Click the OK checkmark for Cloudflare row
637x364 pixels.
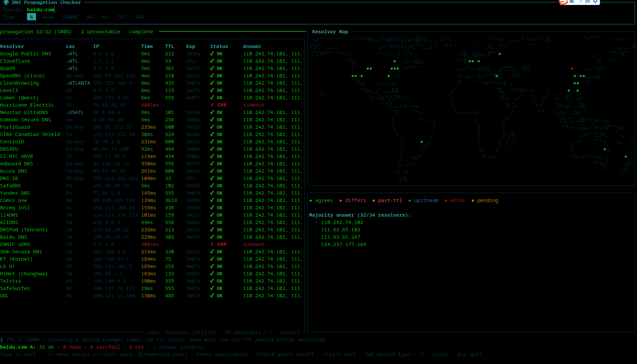click(x=212, y=61)
